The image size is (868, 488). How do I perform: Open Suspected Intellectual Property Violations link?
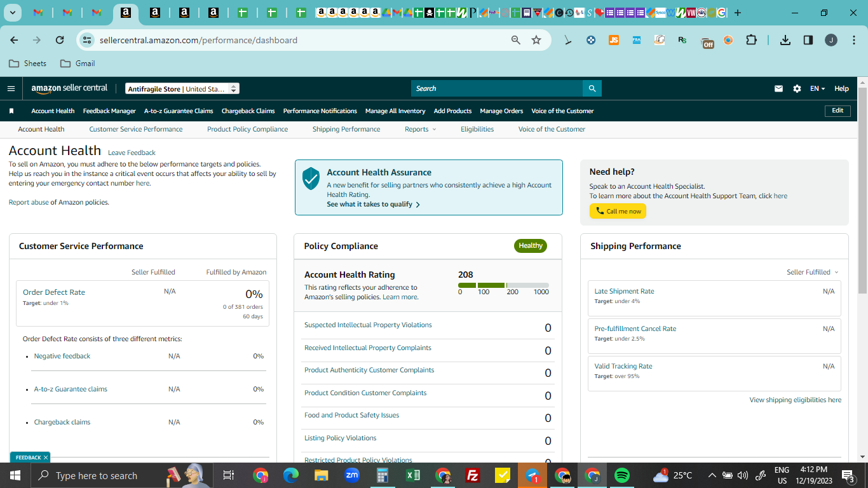(x=368, y=325)
